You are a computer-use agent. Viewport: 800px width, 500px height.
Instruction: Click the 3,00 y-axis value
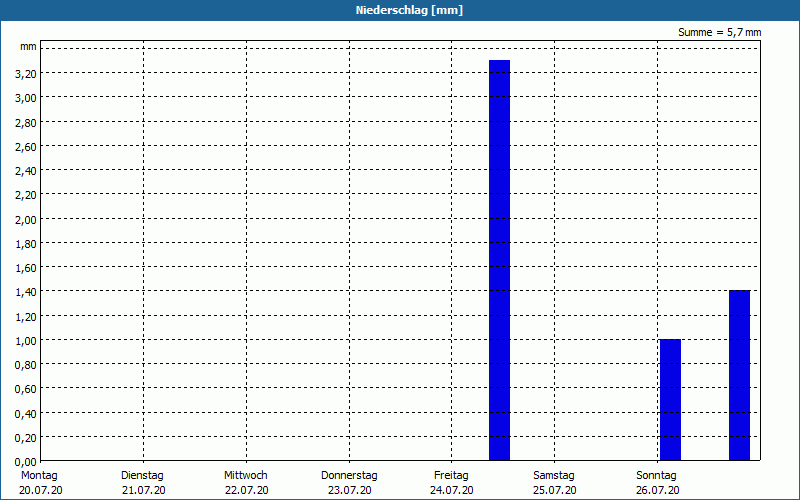pyautogui.click(x=26, y=98)
